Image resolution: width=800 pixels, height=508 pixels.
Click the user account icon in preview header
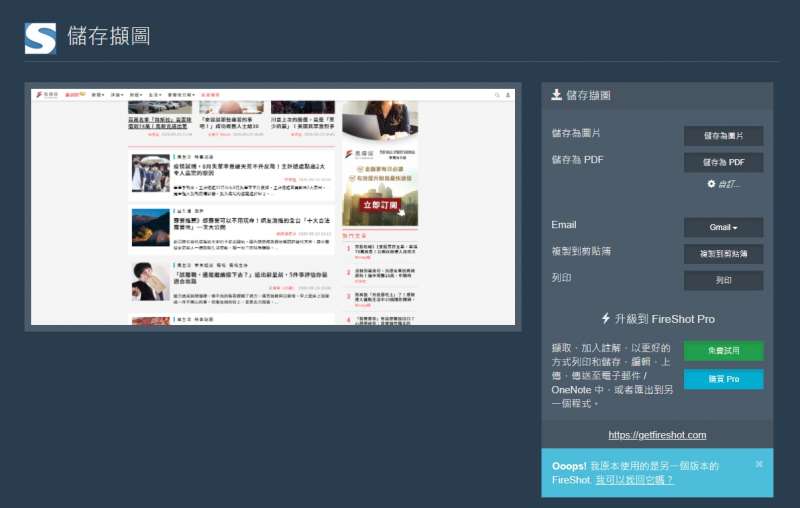508,95
